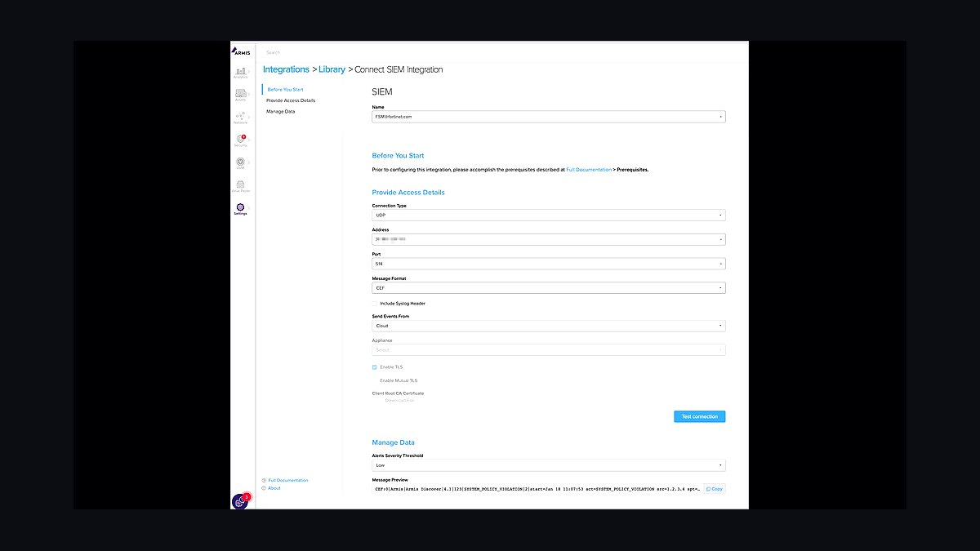Open the Send Events From dropdown
Image resolution: width=980 pixels, height=551 pixels.
tap(549, 326)
